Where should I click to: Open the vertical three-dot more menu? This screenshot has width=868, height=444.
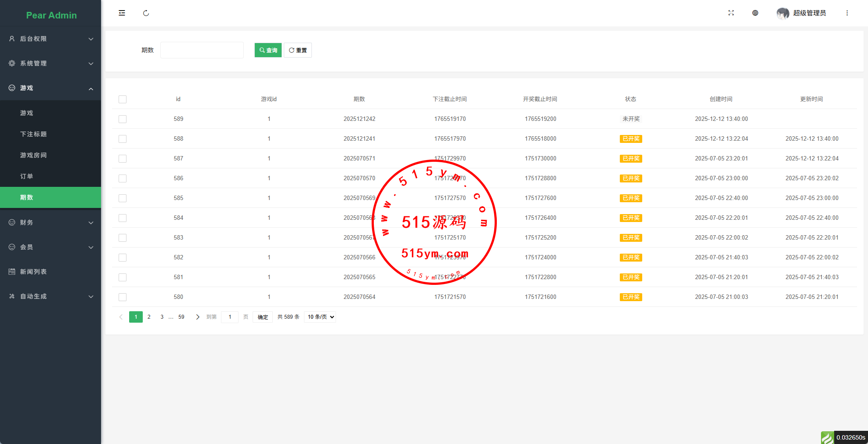click(847, 13)
